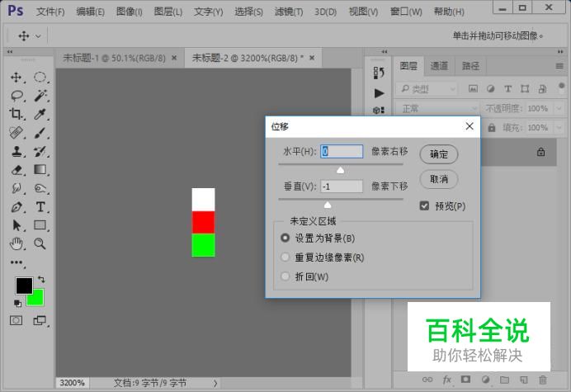Select the Lasso tool
The height and width of the screenshot is (392, 571).
(16, 96)
